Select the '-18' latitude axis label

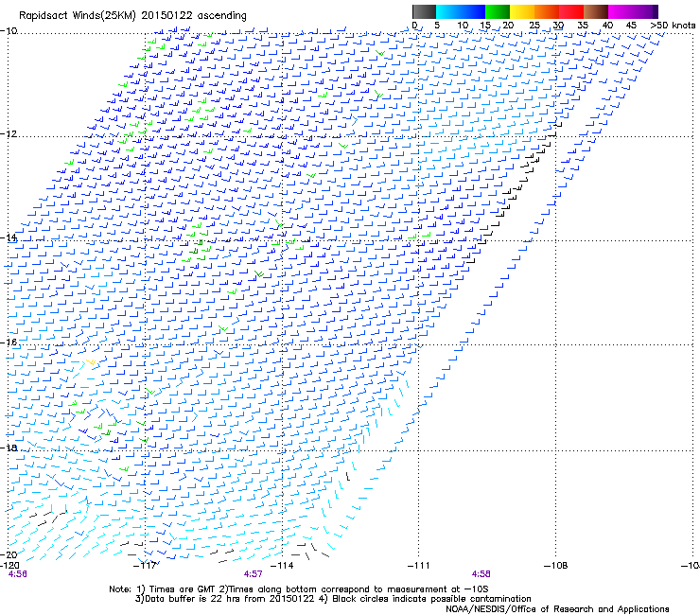(9, 448)
